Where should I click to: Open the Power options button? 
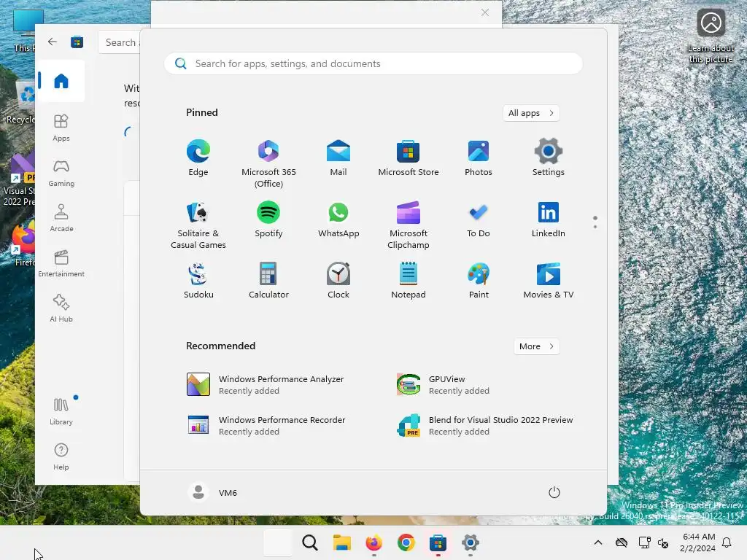[x=554, y=492]
